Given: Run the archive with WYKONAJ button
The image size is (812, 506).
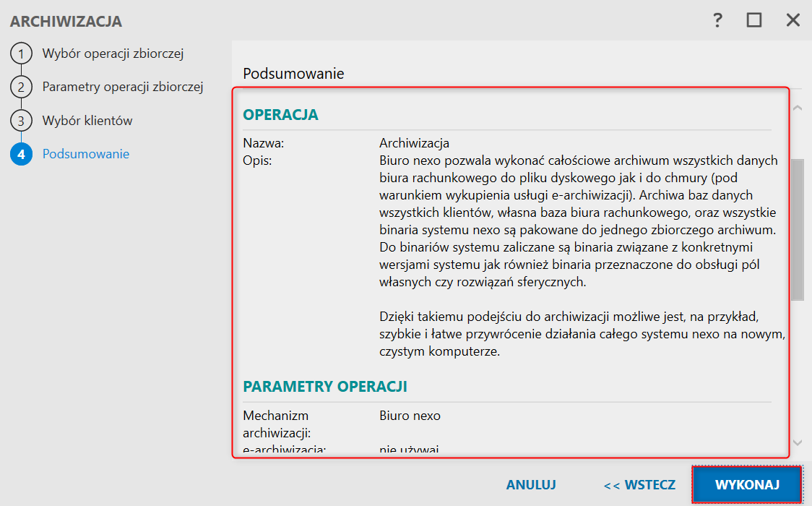Looking at the screenshot, I should coord(747,484).
